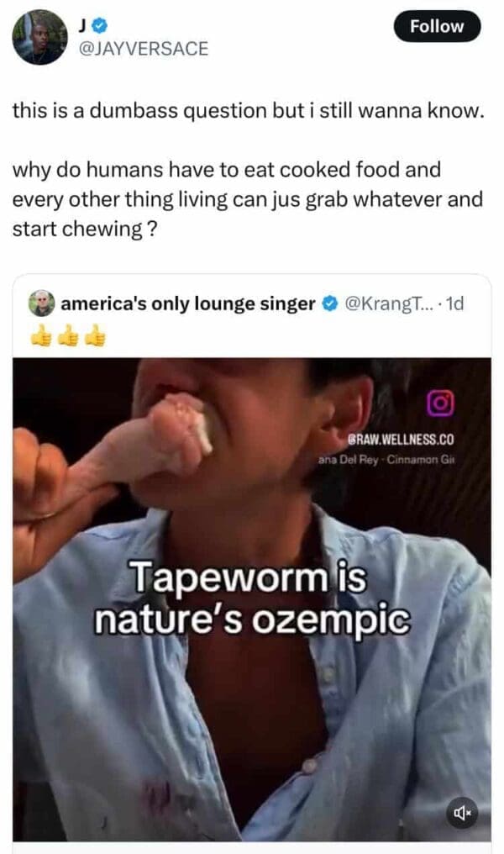Click the @RAW.WELLNESS.CO watermark text
504x854 pixels.
[x=402, y=439]
